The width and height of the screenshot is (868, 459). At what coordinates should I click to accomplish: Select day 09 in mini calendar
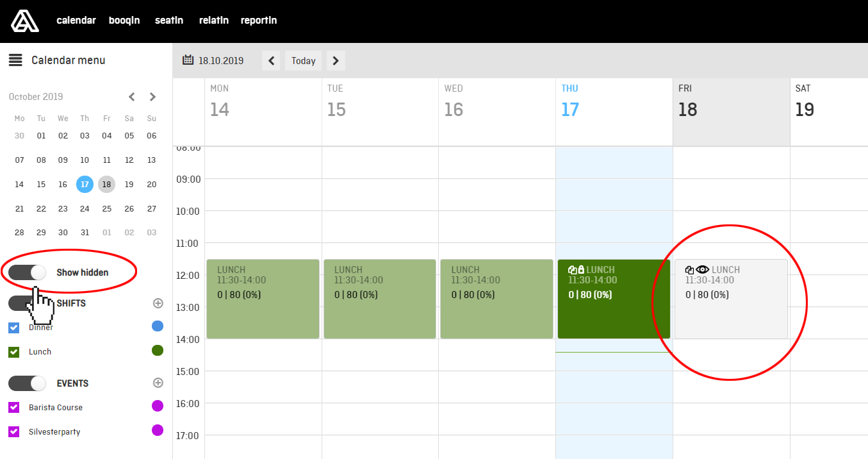tap(63, 160)
